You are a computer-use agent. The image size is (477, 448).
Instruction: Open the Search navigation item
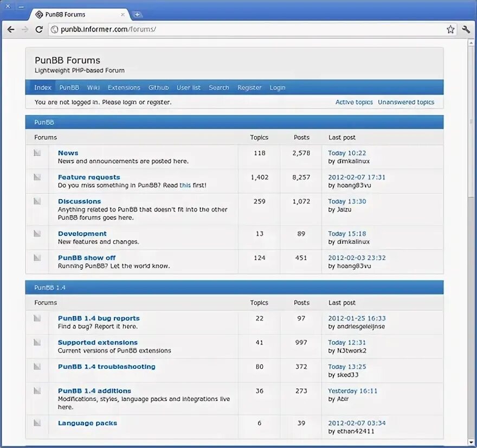point(219,88)
